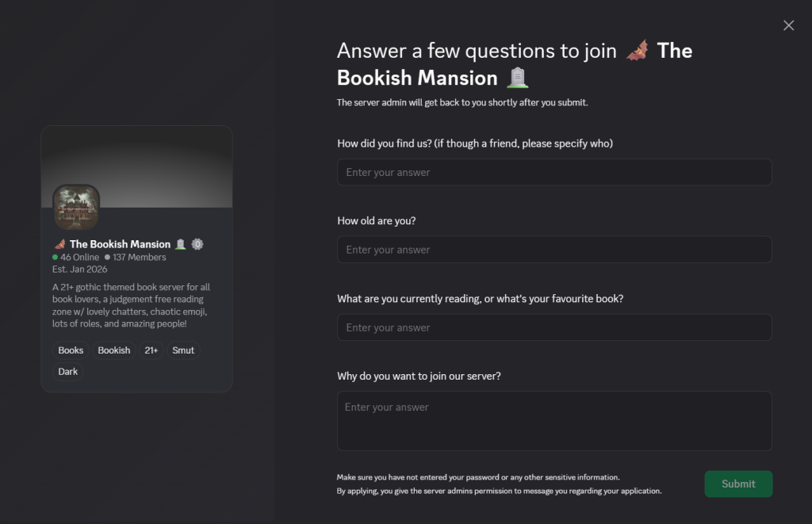Viewport: 812px width, 524px height.
Task: Click the gray members count dot
Action: tap(107, 258)
